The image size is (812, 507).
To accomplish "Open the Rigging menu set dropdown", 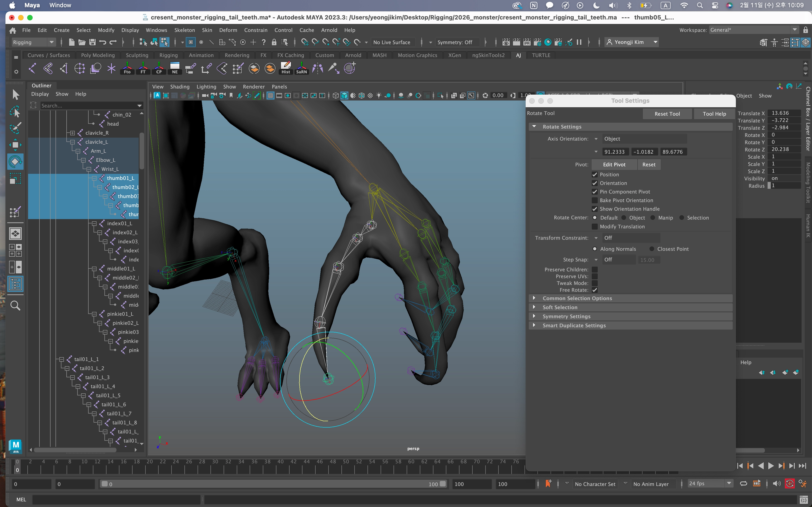I will [x=33, y=42].
